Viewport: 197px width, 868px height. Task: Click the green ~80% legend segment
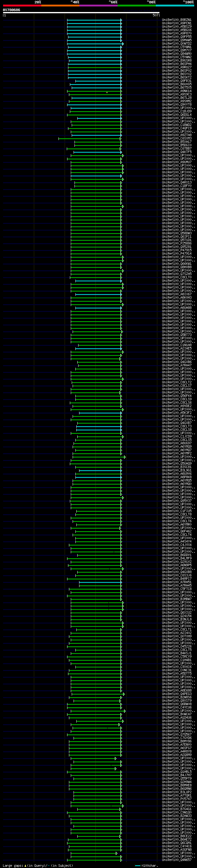click(137, 6)
